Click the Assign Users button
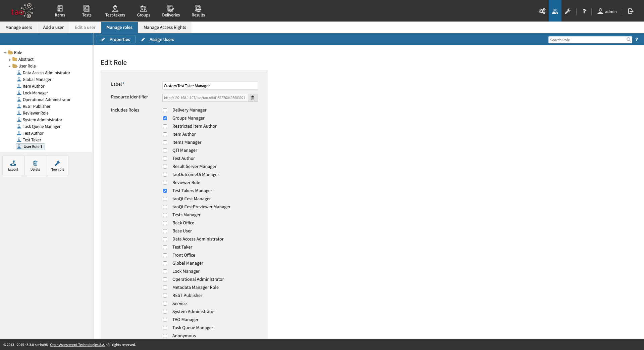This screenshot has width=644, height=350. tap(158, 39)
